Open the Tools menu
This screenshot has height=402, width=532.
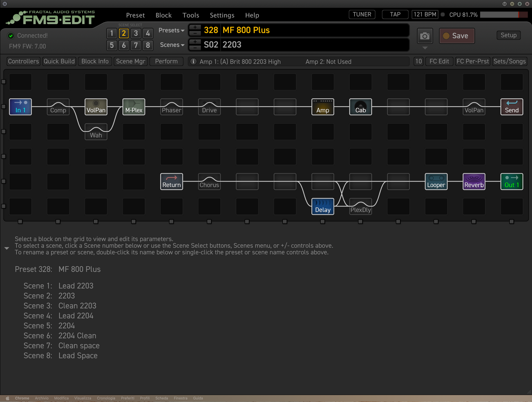click(191, 15)
